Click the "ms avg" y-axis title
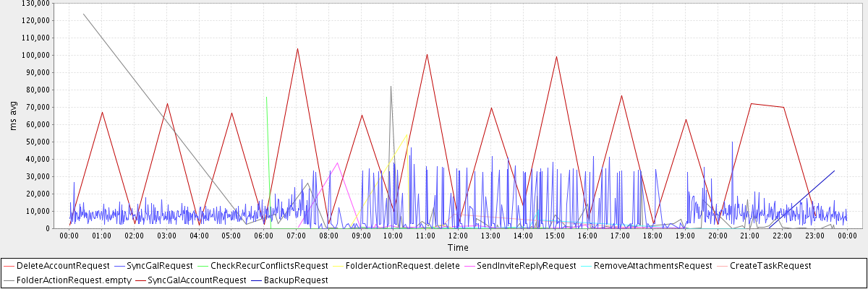Viewport: 868px width, 289px height. point(14,116)
